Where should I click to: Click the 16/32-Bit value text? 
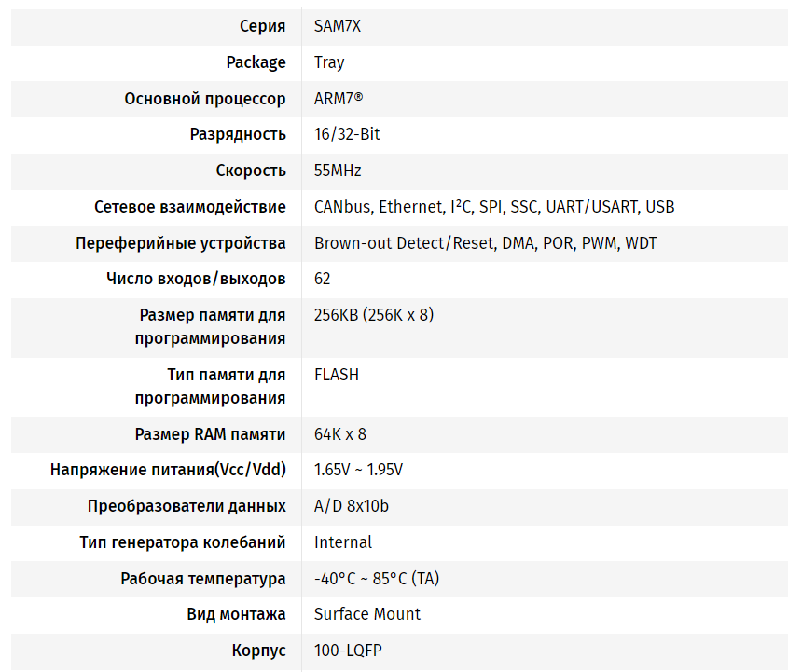tap(347, 134)
